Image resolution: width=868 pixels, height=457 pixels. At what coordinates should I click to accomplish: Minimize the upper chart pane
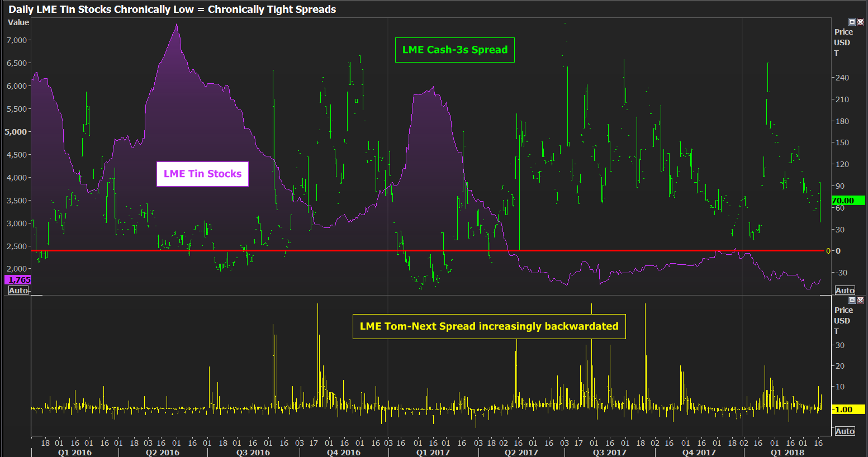[852, 22]
